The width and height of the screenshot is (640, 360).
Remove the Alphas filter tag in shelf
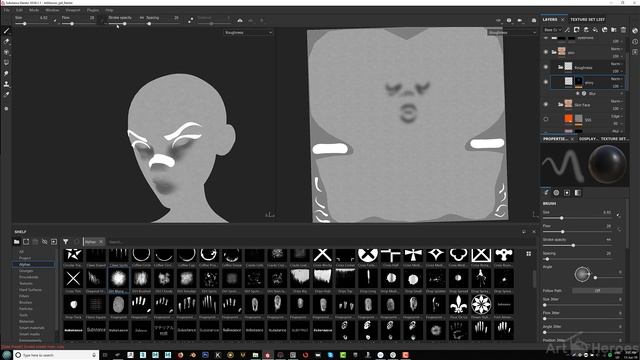tap(101, 242)
